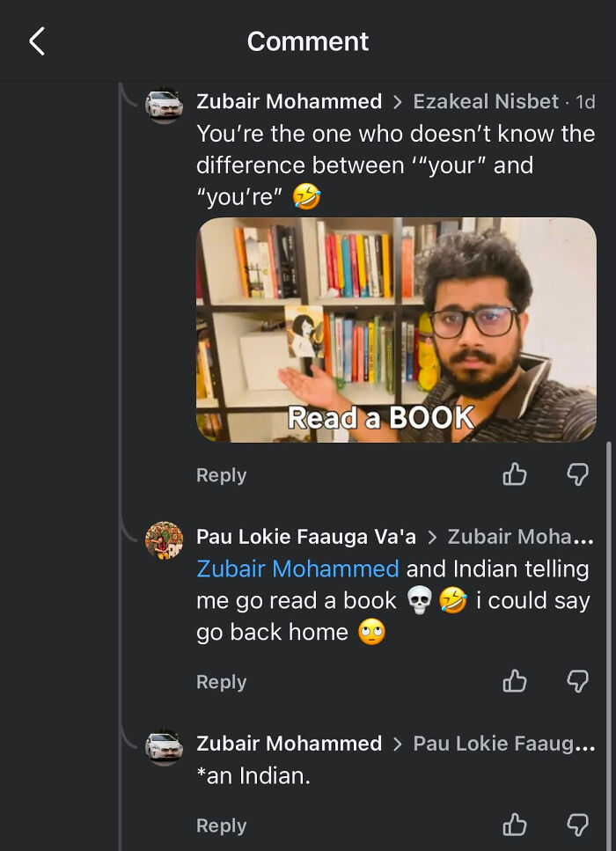Tap the back arrow in header
This screenshot has width=616, height=851.
pos(37,41)
